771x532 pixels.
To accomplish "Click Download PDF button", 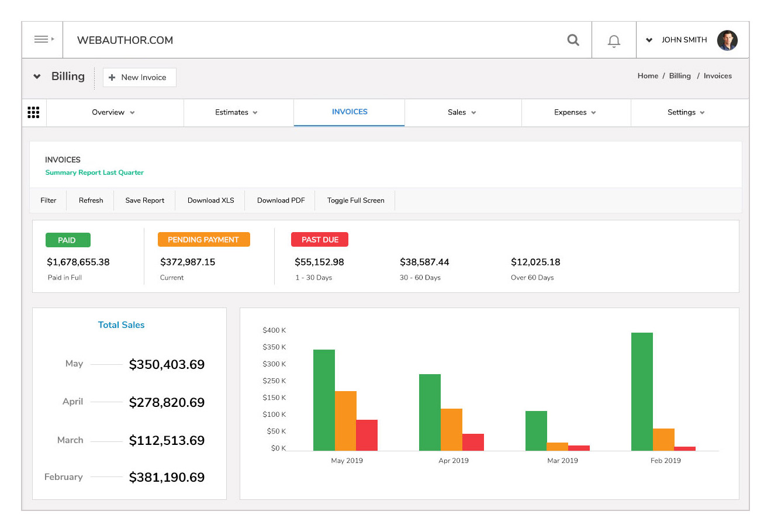I will pyautogui.click(x=281, y=200).
